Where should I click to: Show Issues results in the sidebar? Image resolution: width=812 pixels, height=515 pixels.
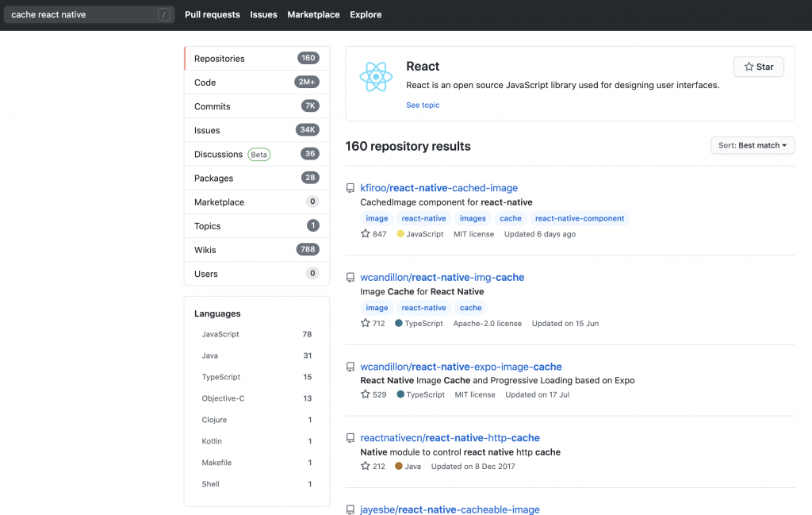point(257,130)
